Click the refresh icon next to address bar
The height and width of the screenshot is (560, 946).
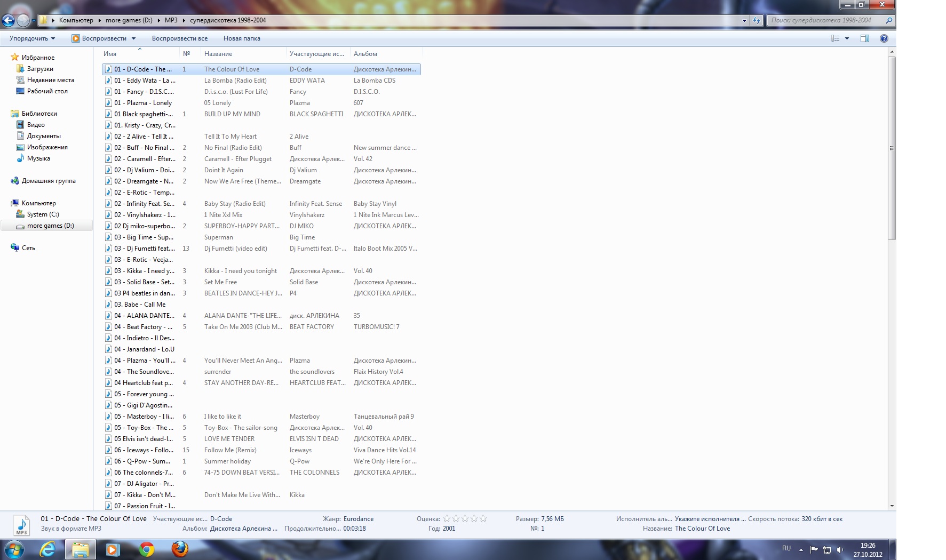coord(757,20)
